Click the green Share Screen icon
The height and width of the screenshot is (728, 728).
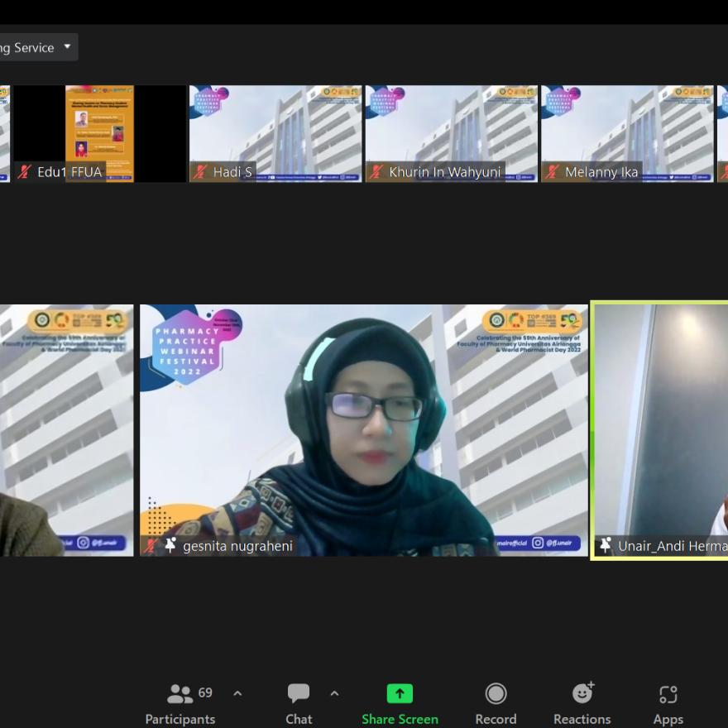(x=400, y=693)
